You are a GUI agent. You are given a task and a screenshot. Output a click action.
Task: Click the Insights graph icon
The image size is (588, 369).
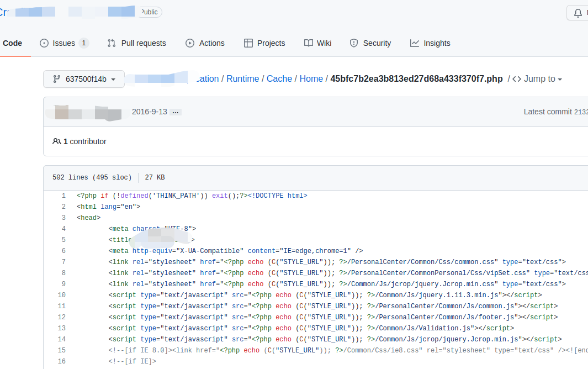coord(415,43)
